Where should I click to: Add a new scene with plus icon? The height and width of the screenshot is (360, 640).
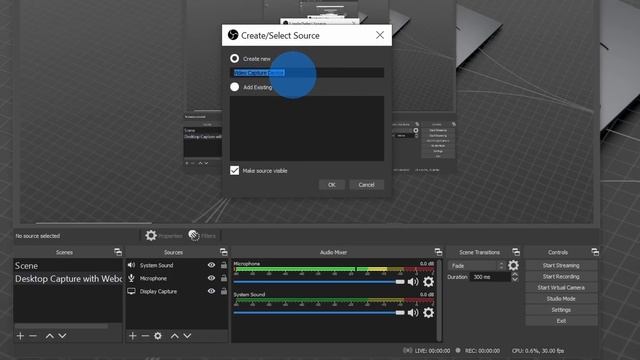(20, 336)
